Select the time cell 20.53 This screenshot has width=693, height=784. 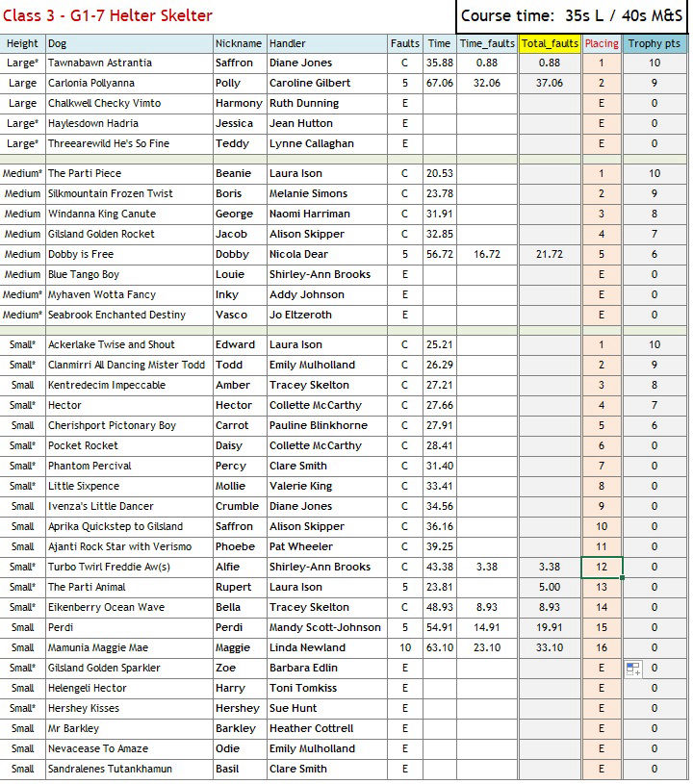[439, 173]
